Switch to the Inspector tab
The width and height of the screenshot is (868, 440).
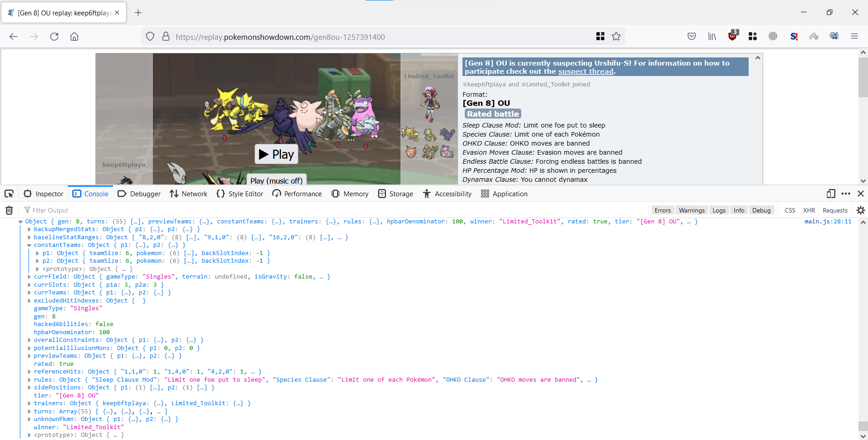click(43, 194)
